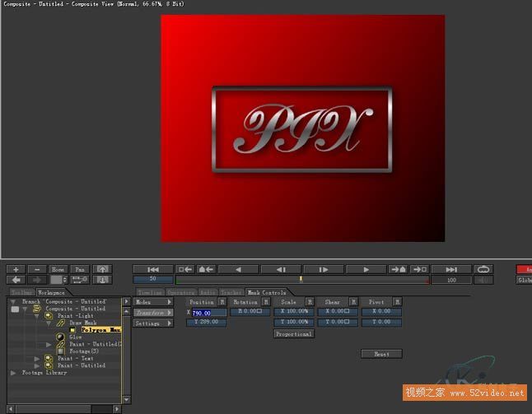This screenshot has width=532, height=414.
Task: Expand the Footage Library node
Action: (13, 373)
